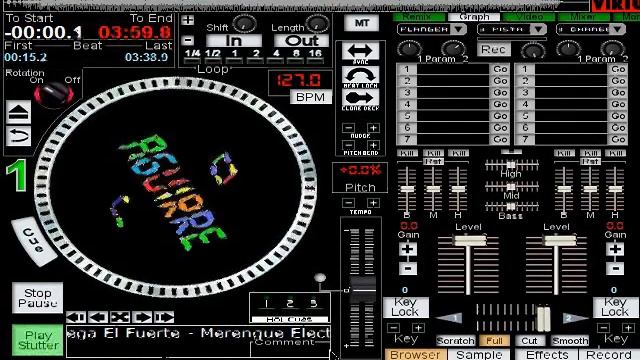Select the Smooth crossfader mode
Viewport: 640px width, 360px height.
[x=570, y=340]
